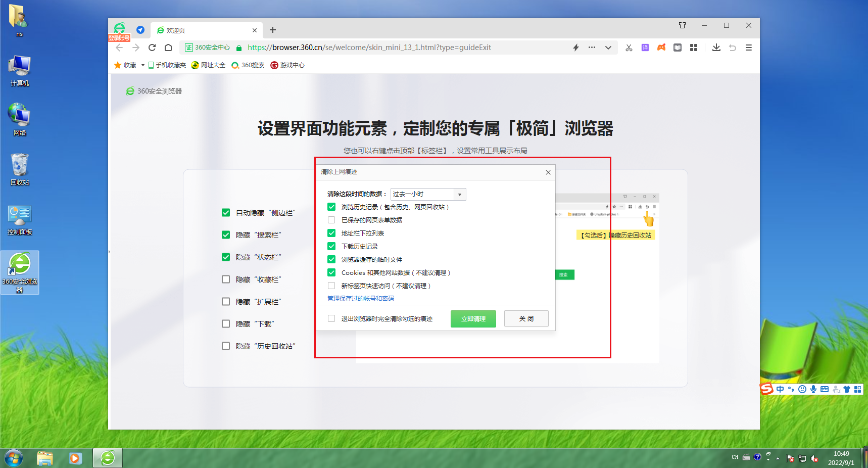The width and height of the screenshot is (868, 468).
Task: Open the taskbar media player icon
Action: pyautogui.click(x=76, y=458)
